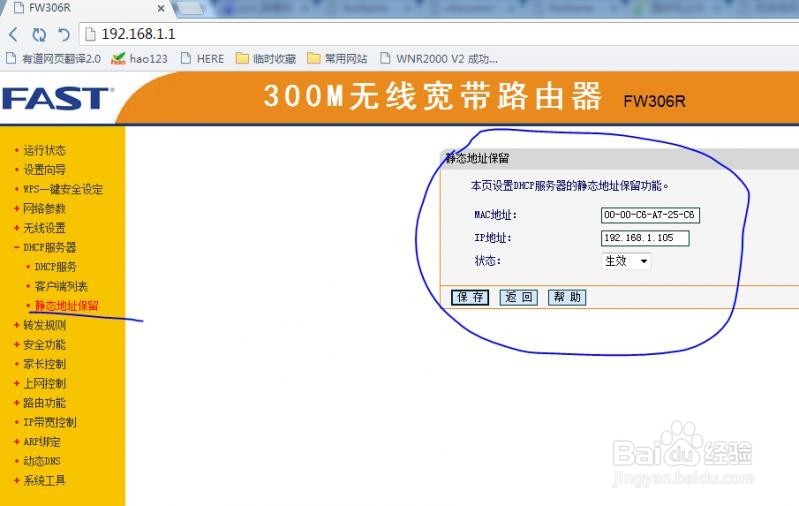Expand the 无线设置 menu
This screenshot has width=799, height=506.
[44, 228]
